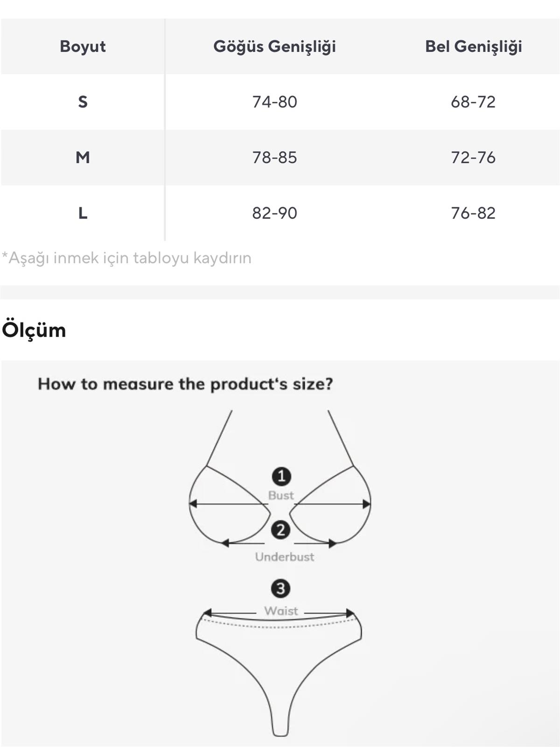Select the Boyut column header
560x747 pixels.
[x=83, y=46]
